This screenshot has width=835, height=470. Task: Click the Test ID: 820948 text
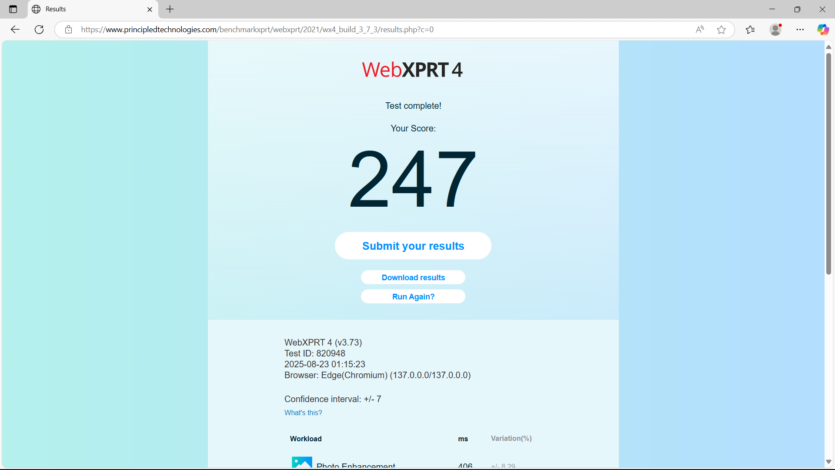pos(315,353)
